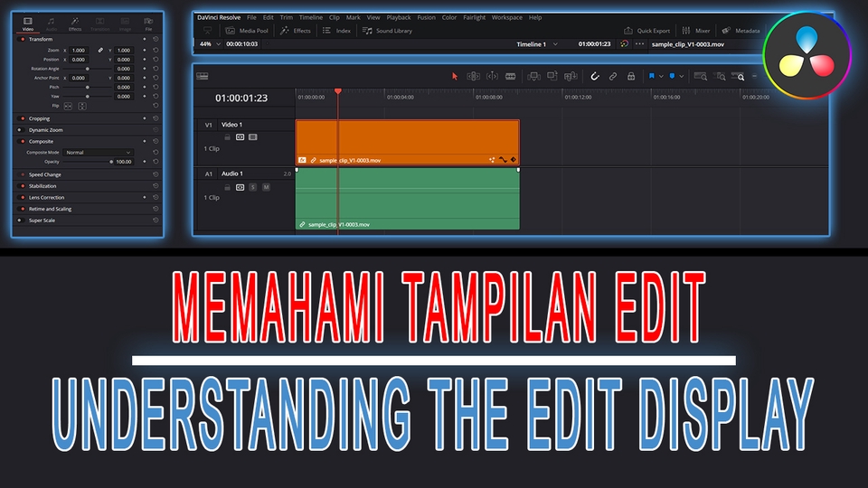Solo the Audio 1 track
The image size is (868, 488).
click(253, 187)
